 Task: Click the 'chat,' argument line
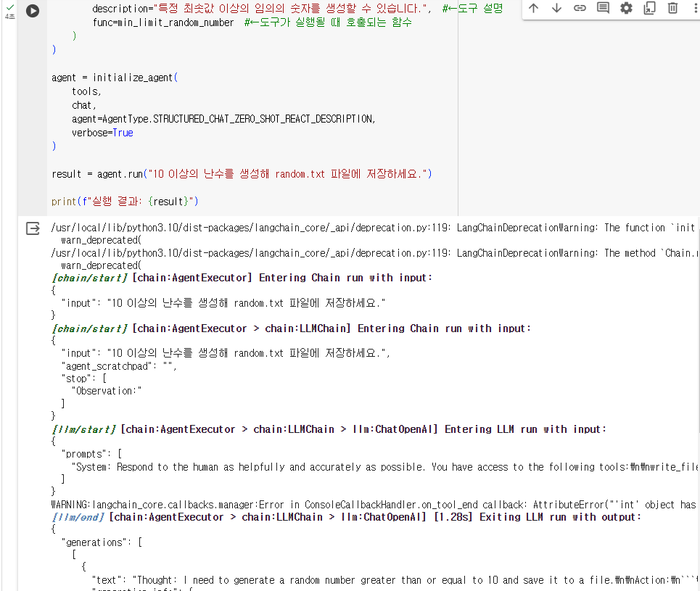(84, 105)
